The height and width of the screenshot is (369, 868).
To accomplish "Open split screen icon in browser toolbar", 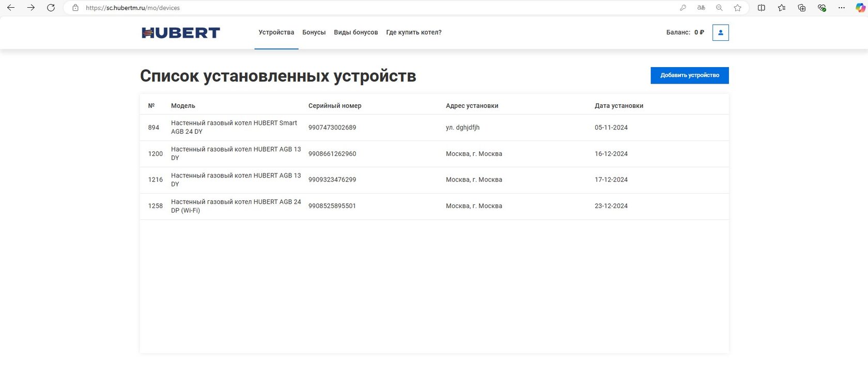I will tap(762, 8).
